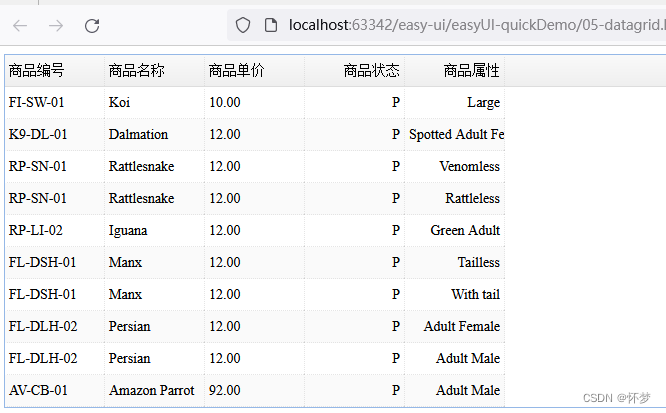
Task: Click the Venomless attribute cell
Action: [454, 167]
